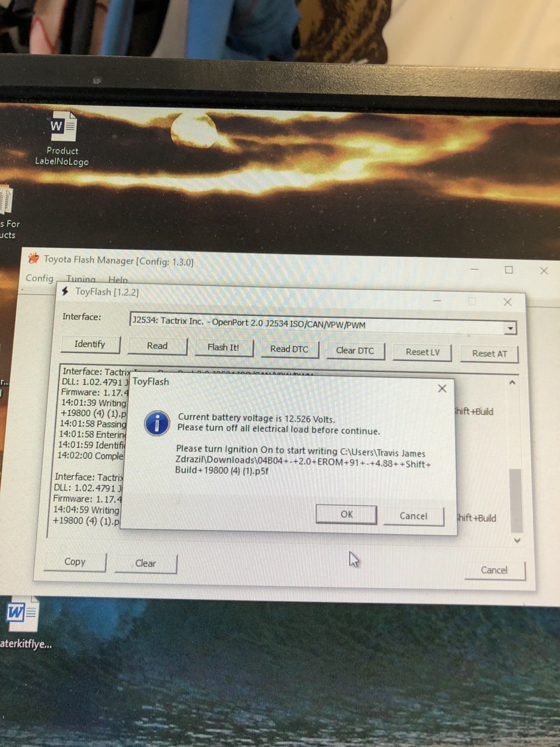Viewport: 560px width, 747px height.
Task: Select the Tactrix OpenPort 2.0 interface combo box
Action: (x=323, y=323)
